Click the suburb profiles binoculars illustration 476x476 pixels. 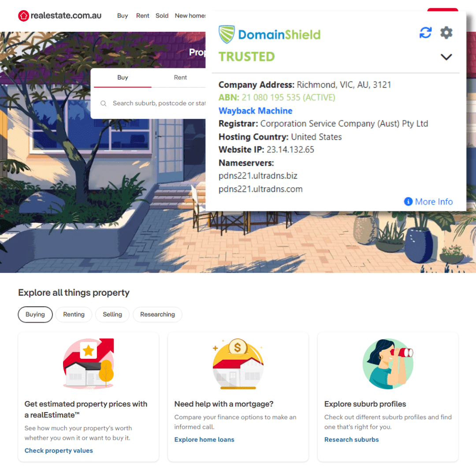[x=388, y=363]
